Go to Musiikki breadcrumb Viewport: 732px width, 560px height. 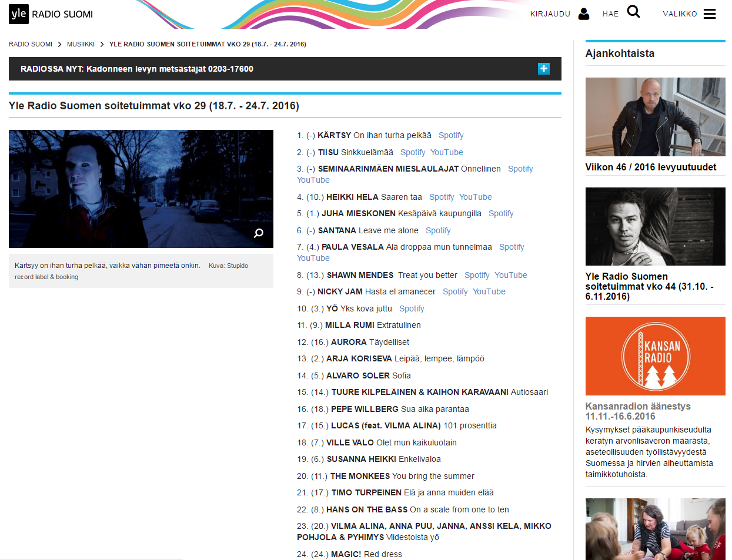click(x=81, y=44)
